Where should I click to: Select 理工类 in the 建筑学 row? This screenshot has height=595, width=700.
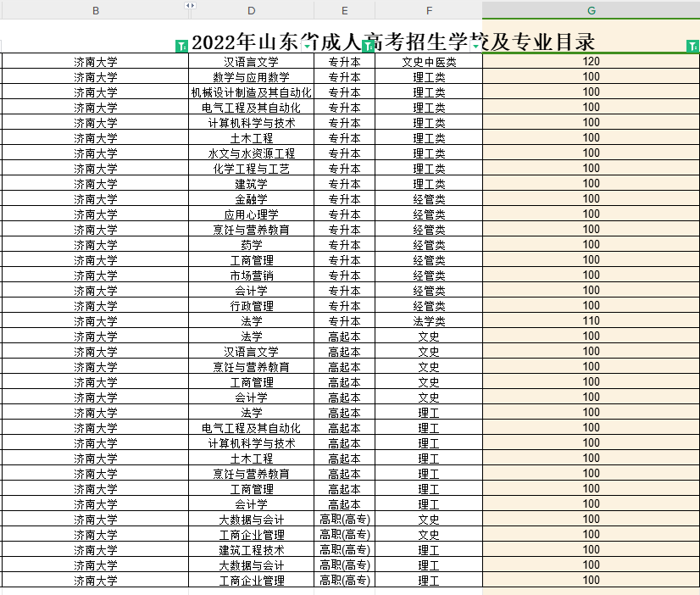tap(429, 183)
